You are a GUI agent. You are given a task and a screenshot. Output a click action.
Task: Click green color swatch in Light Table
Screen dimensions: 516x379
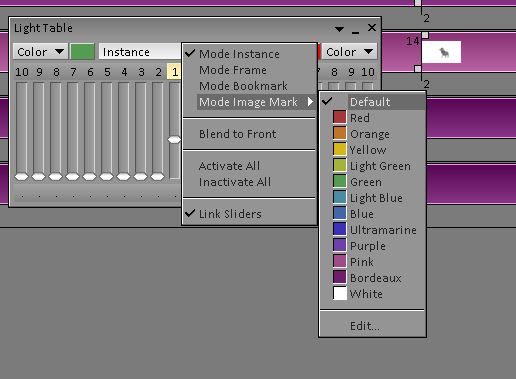pyautogui.click(x=82, y=52)
